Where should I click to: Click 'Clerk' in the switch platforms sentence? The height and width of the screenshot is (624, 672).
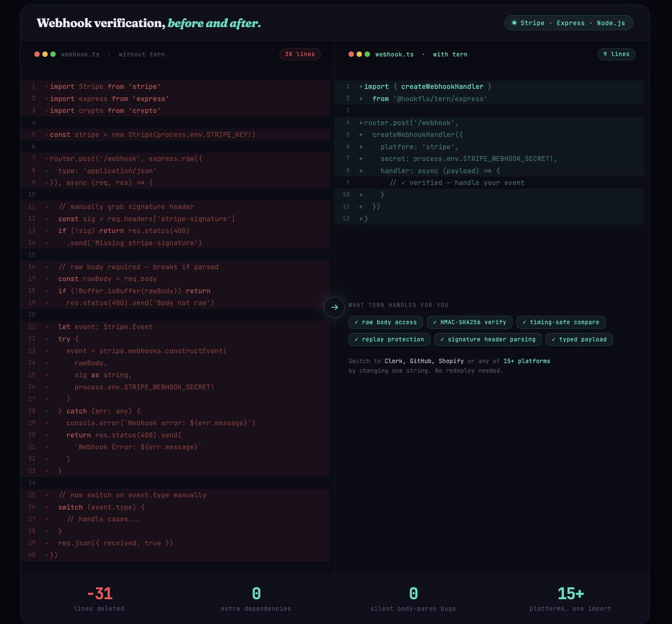pos(394,361)
